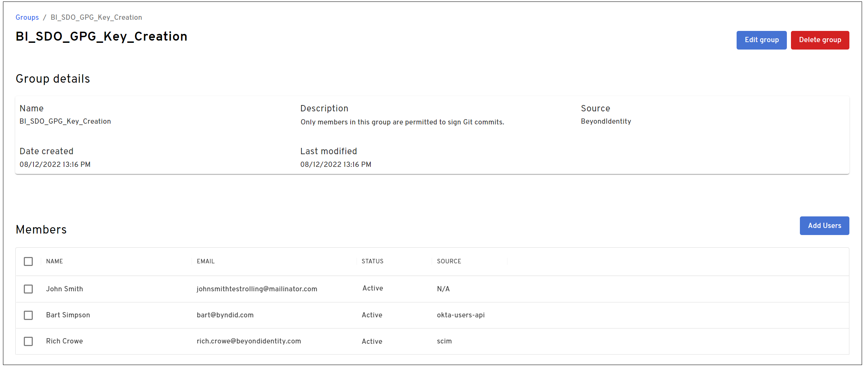The image size is (868, 368).
Task: Open John Smith member name
Action: click(64, 289)
